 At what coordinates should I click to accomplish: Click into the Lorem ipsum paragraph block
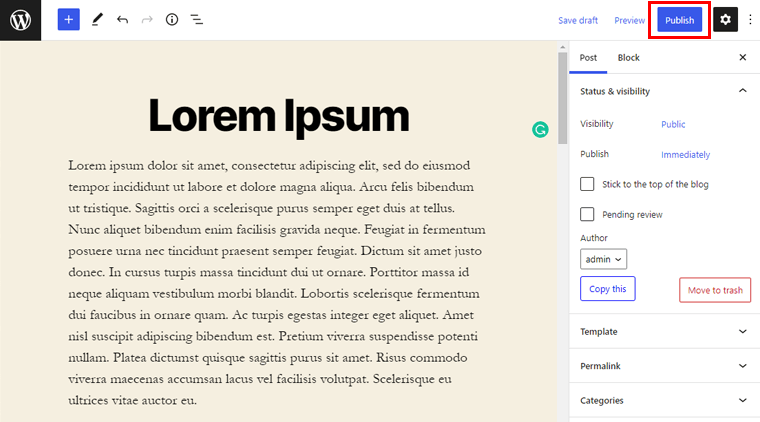[x=277, y=282]
